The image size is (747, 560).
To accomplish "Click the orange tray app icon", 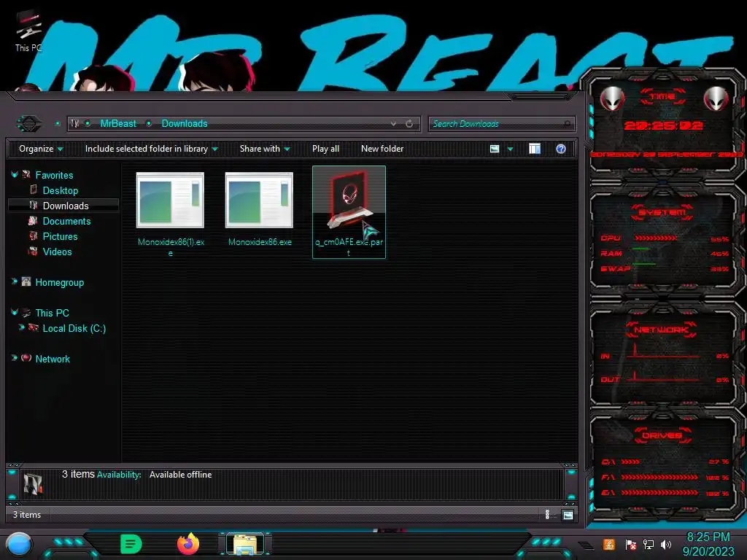I will point(609,544).
